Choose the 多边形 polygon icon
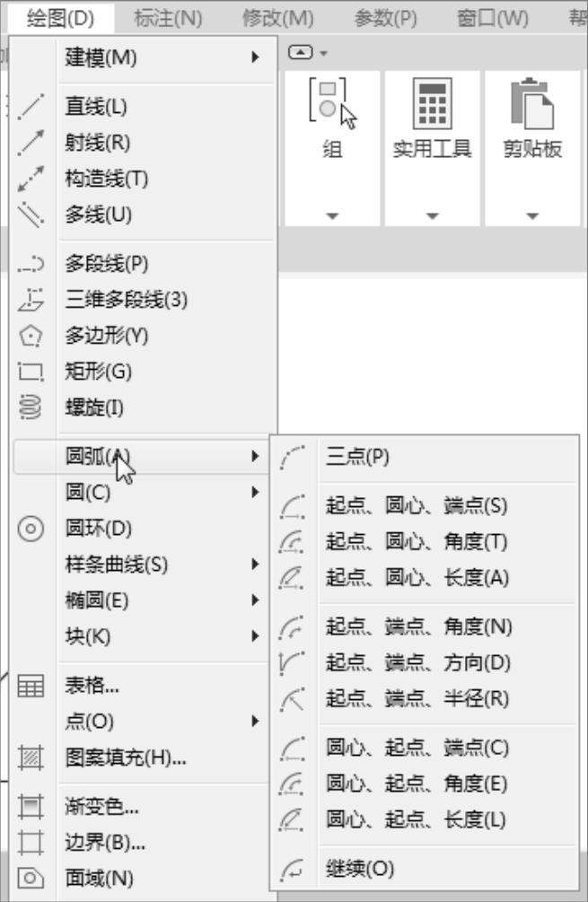The image size is (588, 902). (31, 336)
